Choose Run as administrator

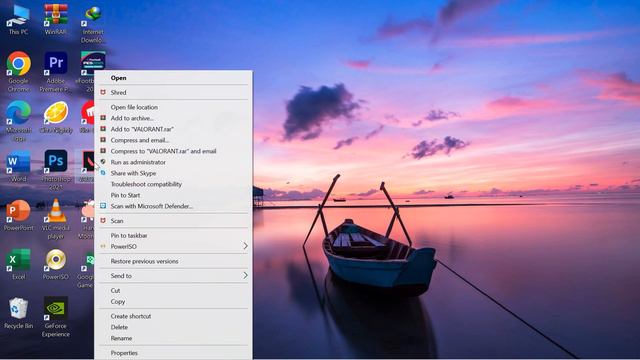[x=173, y=162]
